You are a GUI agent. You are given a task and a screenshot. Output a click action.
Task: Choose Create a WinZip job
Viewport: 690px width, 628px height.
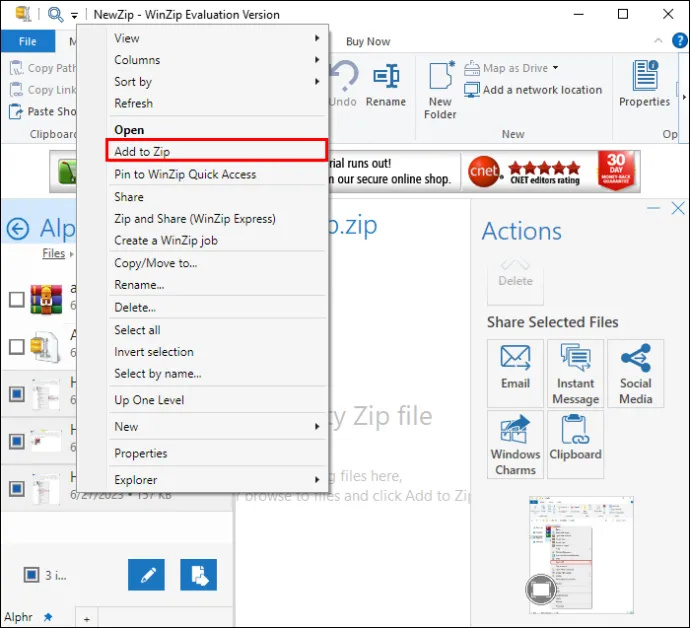[x=166, y=240]
